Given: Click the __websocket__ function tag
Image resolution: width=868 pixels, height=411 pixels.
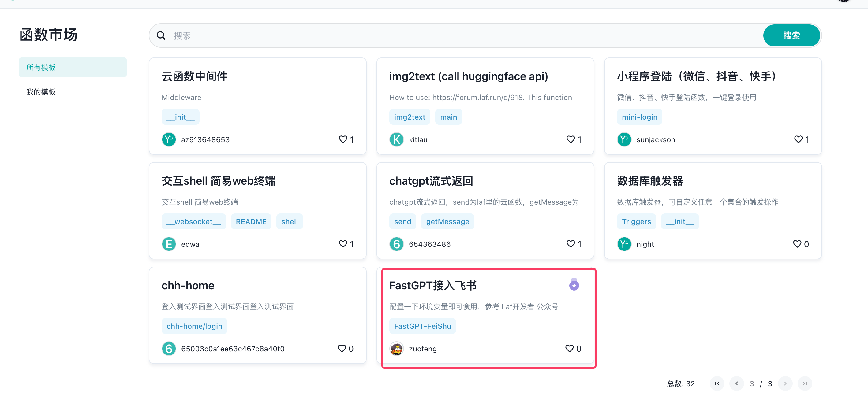Looking at the screenshot, I should (x=194, y=221).
